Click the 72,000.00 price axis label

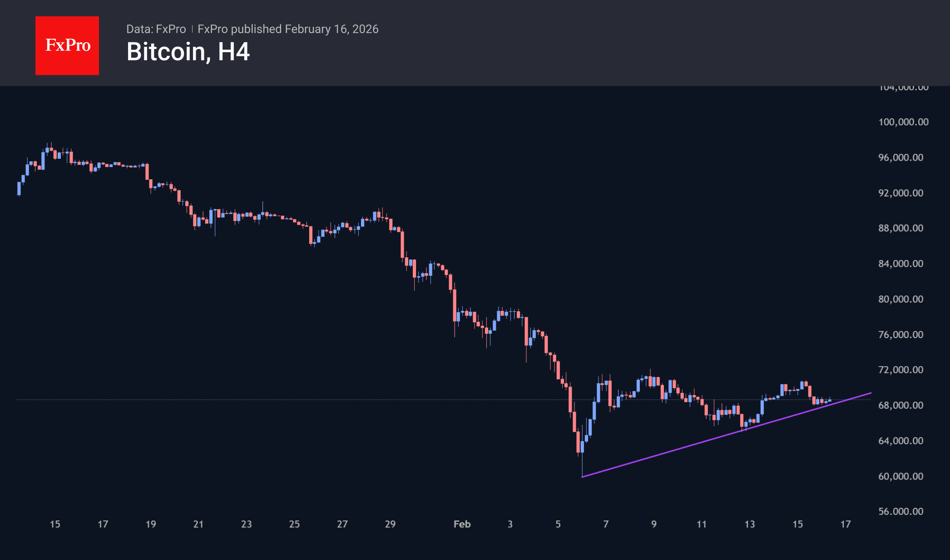(x=901, y=370)
